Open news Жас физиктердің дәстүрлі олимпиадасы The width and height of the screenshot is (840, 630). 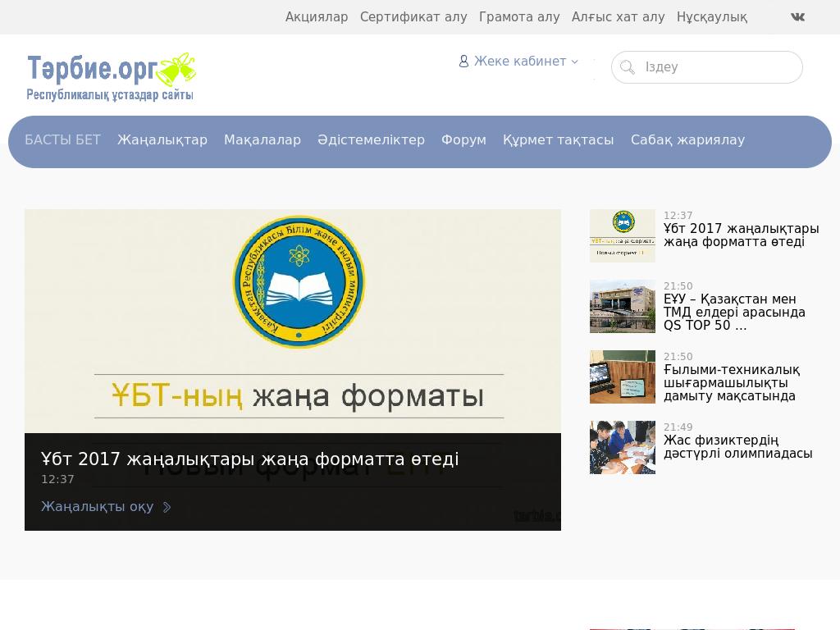(x=738, y=447)
